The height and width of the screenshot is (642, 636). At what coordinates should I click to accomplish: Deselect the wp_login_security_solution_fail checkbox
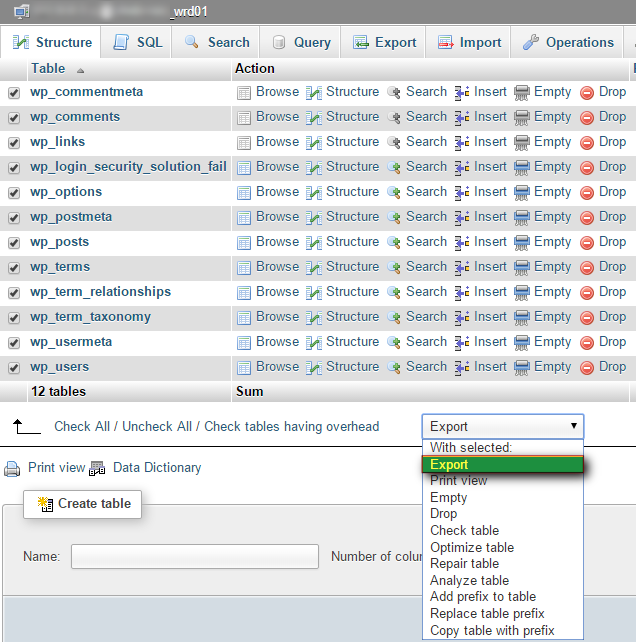[x=14, y=167]
